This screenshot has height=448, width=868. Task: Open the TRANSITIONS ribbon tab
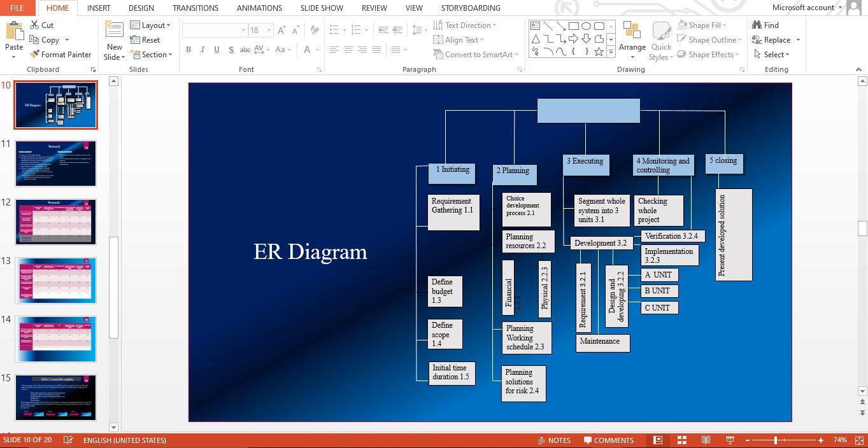pos(195,8)
